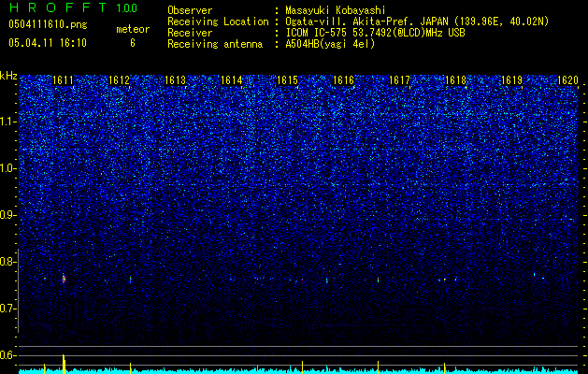Click the 1613 time marker
This screenshot has width=588, height=374.
click(x=176, y=80)
